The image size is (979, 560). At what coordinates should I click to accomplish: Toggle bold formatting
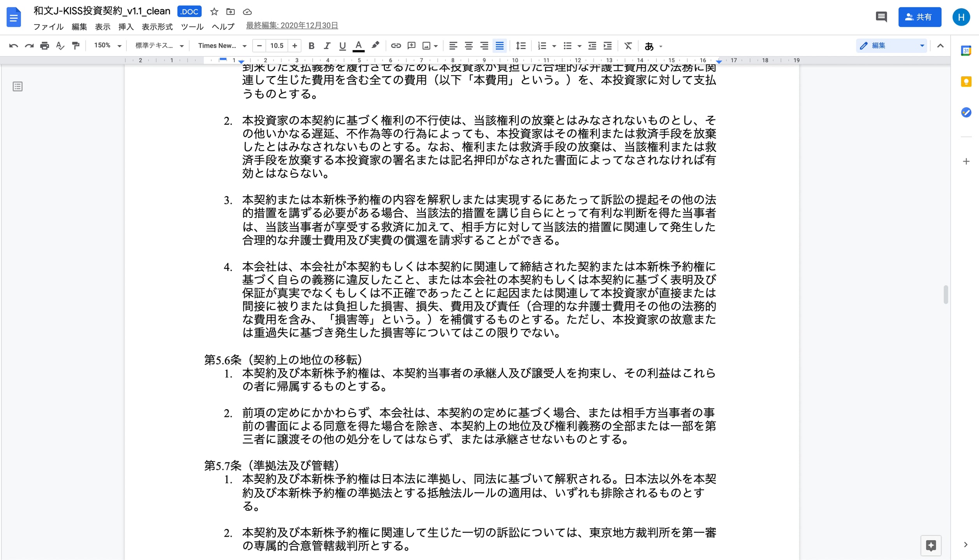[311, 45]
